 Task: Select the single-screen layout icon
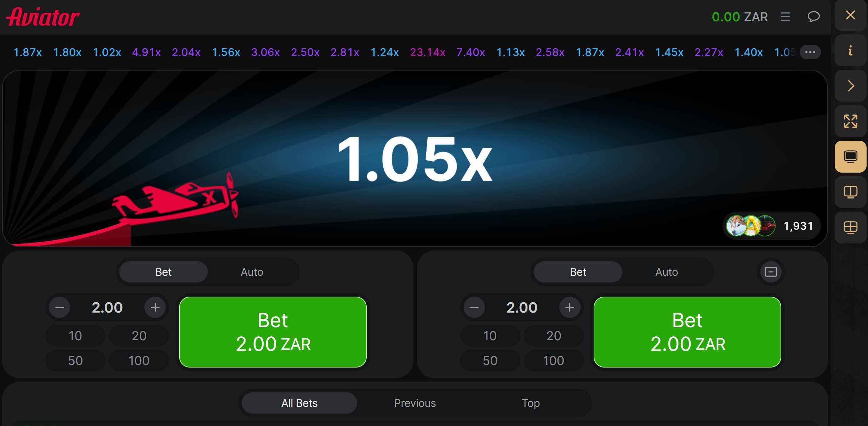click(x=850, y=157)
